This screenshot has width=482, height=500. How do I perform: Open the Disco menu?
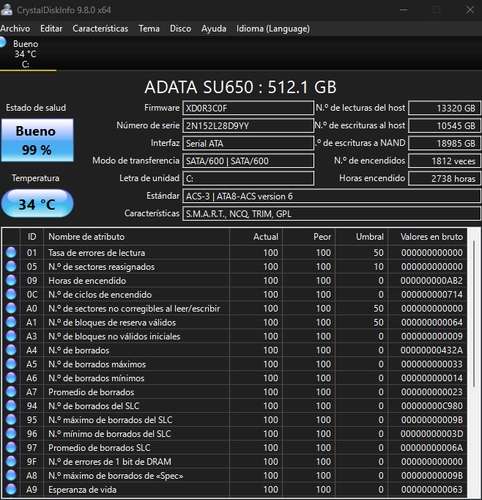180,29
